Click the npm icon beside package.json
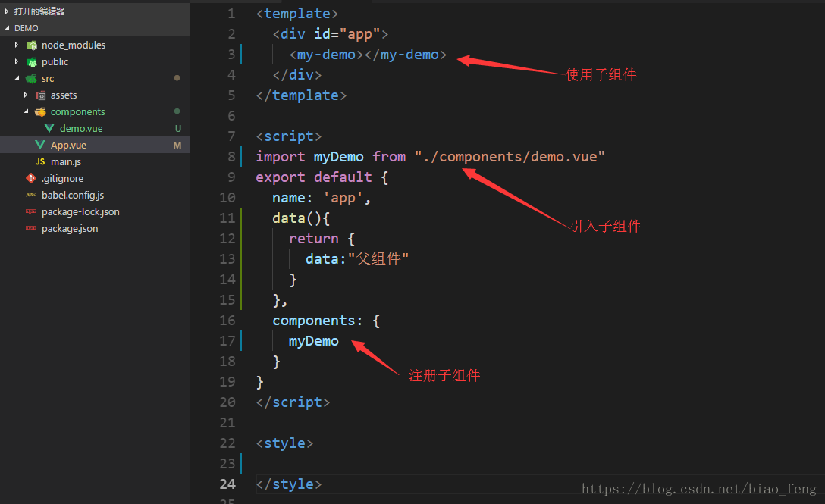The height and width of the screenshot is (504, 825). click(31, 228)
